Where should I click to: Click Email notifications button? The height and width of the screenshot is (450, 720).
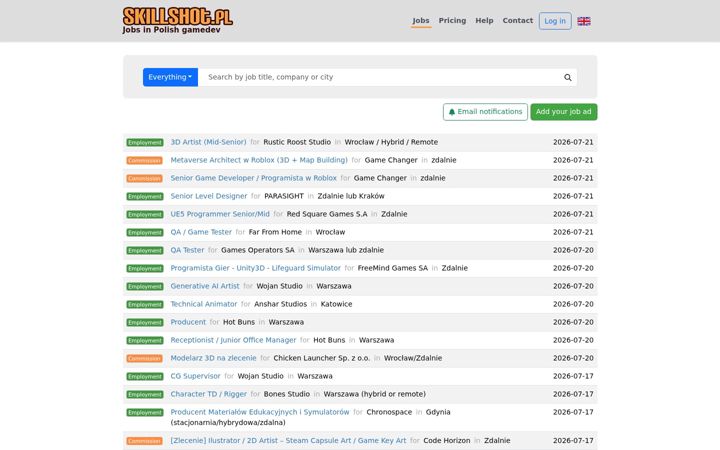(x=485, y=112)
